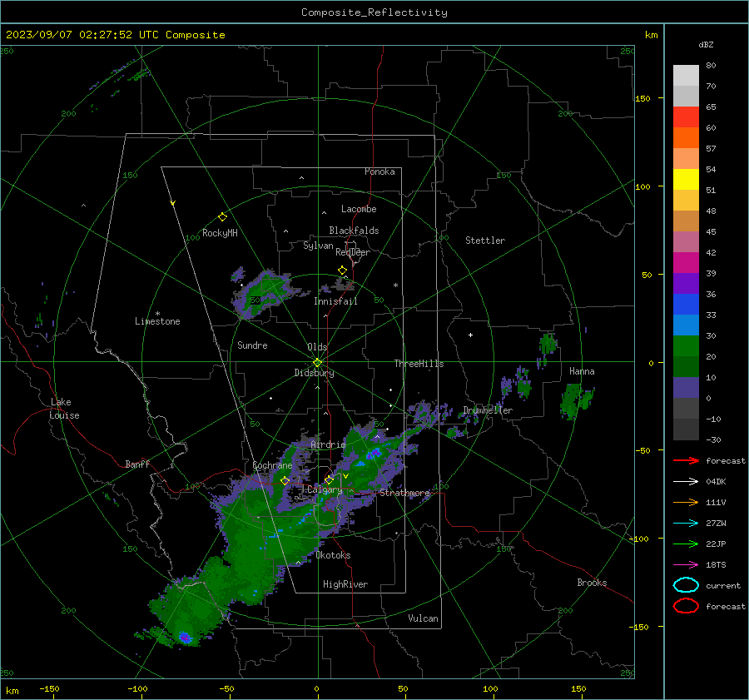Pick the cyan 27ZW arrow icon
This screenshot has width=749, height=700.
[x=686, y=524]
